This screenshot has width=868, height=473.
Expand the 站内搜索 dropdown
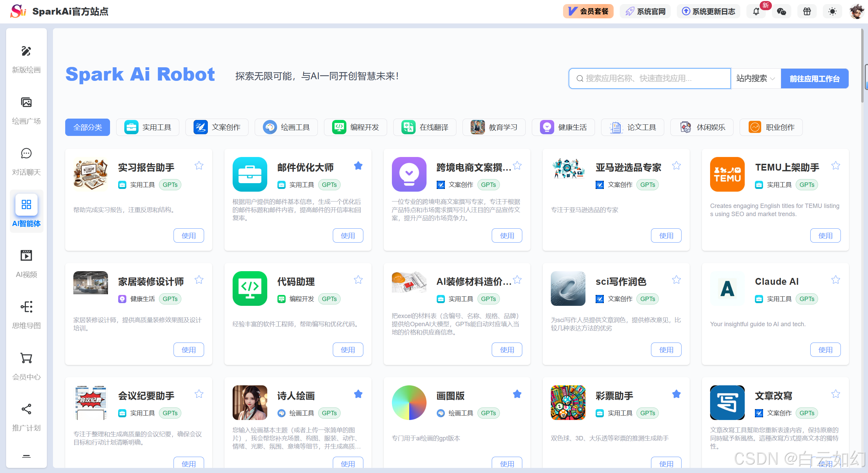pos(755,78)
